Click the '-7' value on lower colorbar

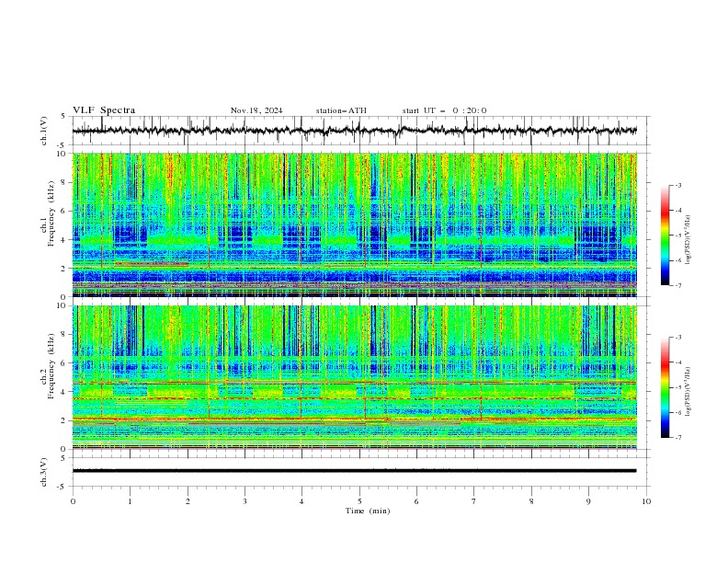(677, 437)
